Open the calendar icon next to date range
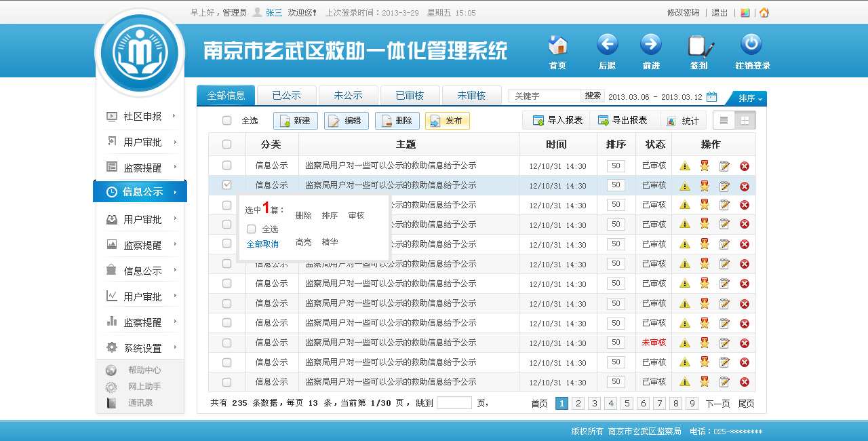This screenshot has width=868, height=441. point(711,97)
